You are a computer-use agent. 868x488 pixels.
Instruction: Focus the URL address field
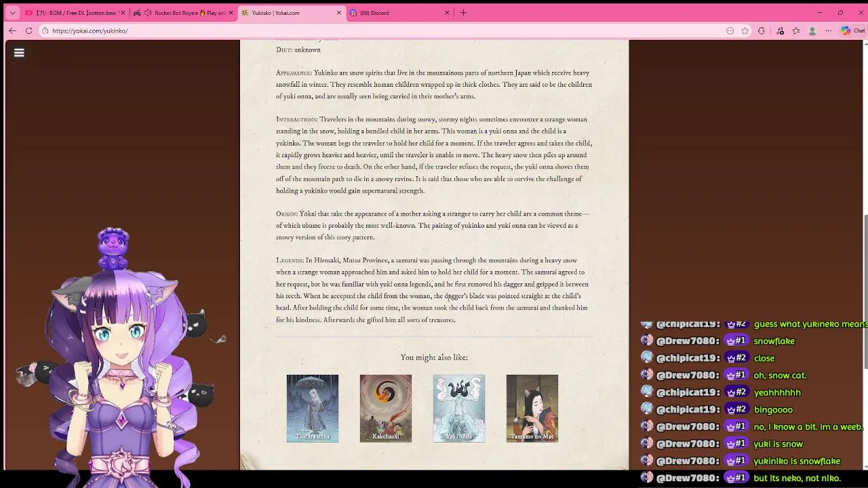[x=380, y=30]
